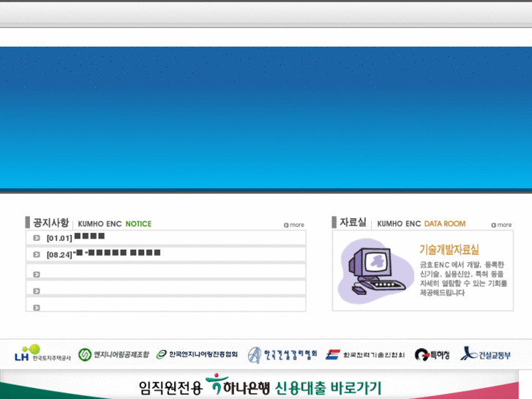Image resolution: width=532 pixels, height=399 pixels.
Task: Click the 자료실 section heading
Action: (353, 222)
